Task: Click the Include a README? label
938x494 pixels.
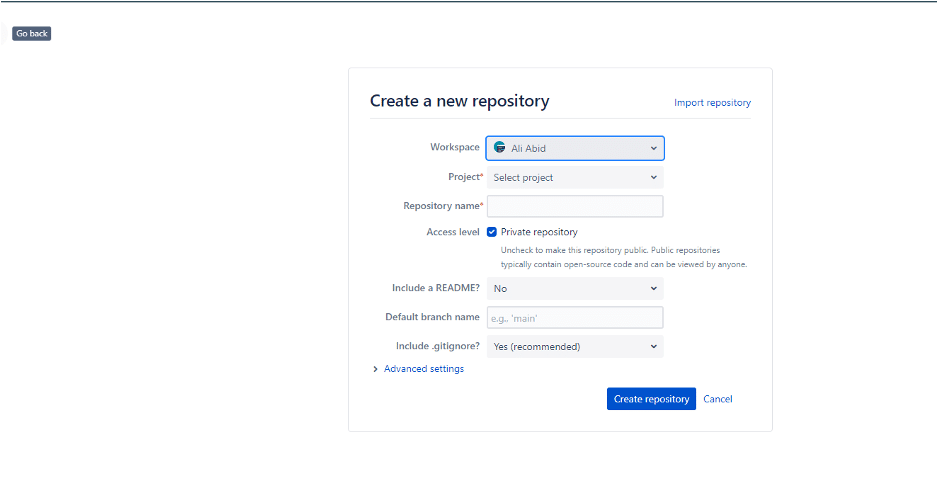Action: coord(436,288)
